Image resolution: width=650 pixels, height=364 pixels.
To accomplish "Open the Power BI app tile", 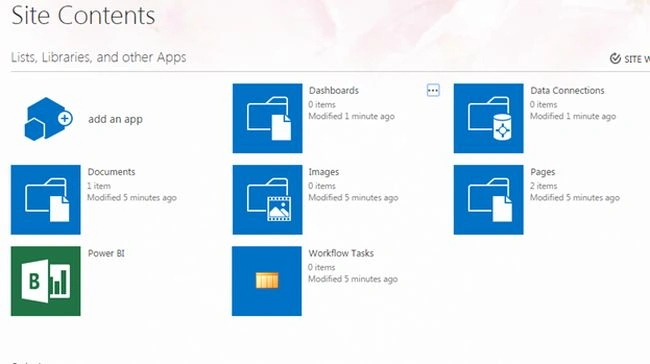I will coord(46,281).
